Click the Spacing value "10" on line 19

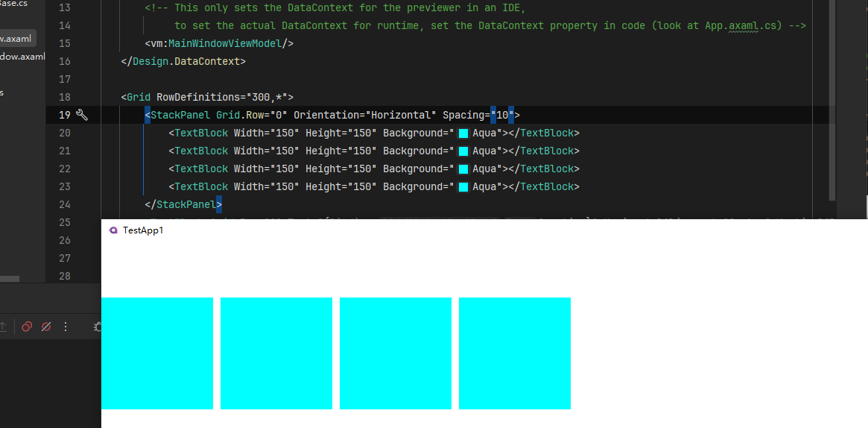click(501, 115)
